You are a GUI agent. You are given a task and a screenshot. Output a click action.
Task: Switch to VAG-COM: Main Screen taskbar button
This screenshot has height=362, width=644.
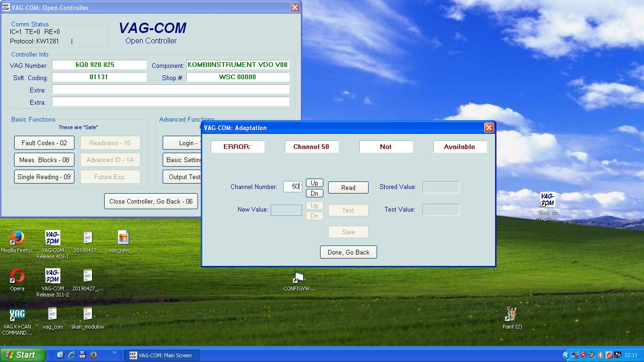tap(162, 355)
